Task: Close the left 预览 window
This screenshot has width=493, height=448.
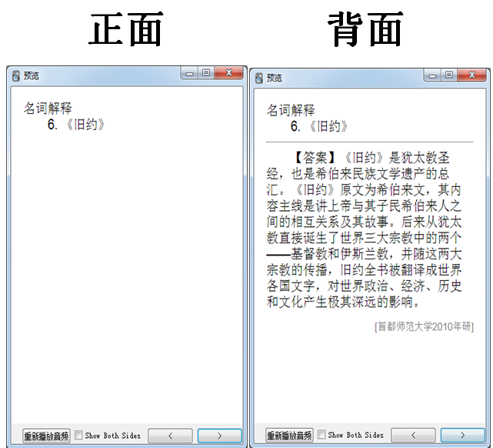Action: tap(229, 73)
